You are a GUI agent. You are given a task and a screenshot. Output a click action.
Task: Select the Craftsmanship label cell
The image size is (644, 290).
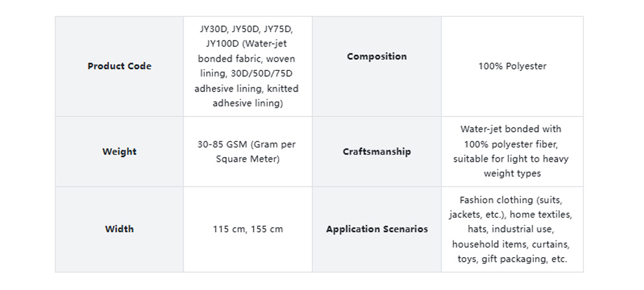click(377, 152)
